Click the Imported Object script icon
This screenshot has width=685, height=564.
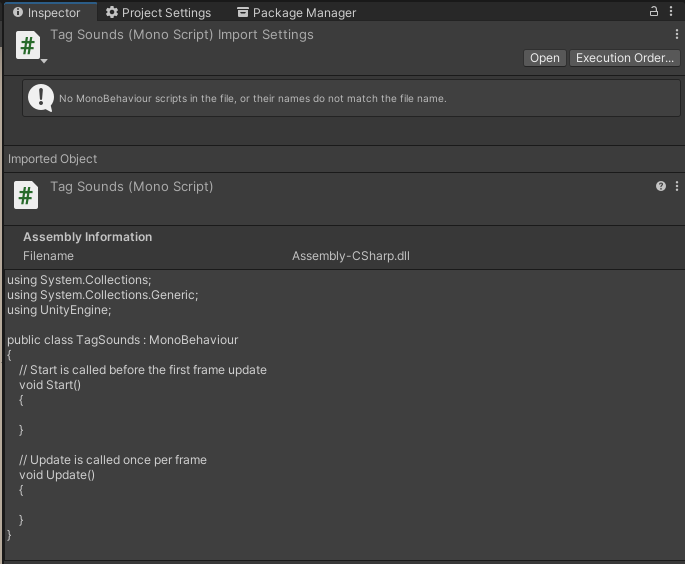point(26,196)
